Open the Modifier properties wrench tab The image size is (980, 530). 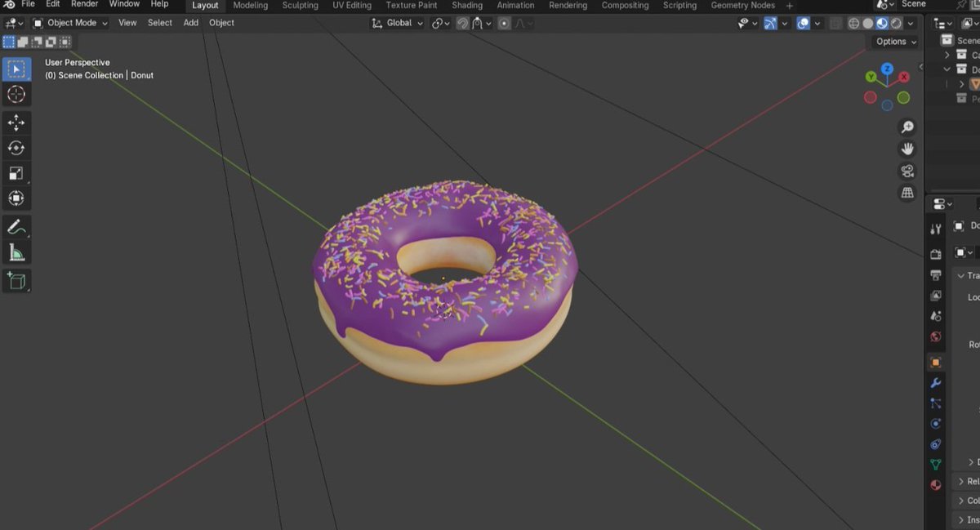pyautogui.click(x=935, y=383)
